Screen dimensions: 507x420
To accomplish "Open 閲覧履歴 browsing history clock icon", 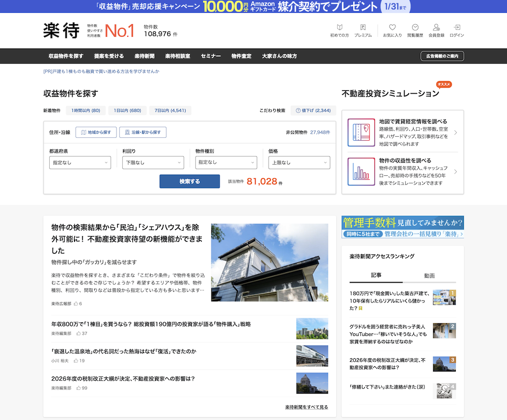I will [x=415, y=29].
